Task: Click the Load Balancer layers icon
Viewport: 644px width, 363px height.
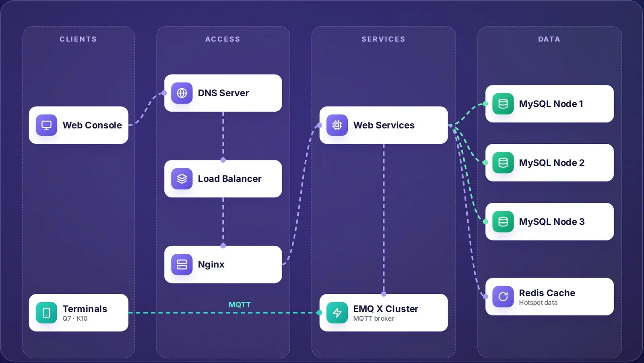Action: pyautogui.click(x=182, y=179)
